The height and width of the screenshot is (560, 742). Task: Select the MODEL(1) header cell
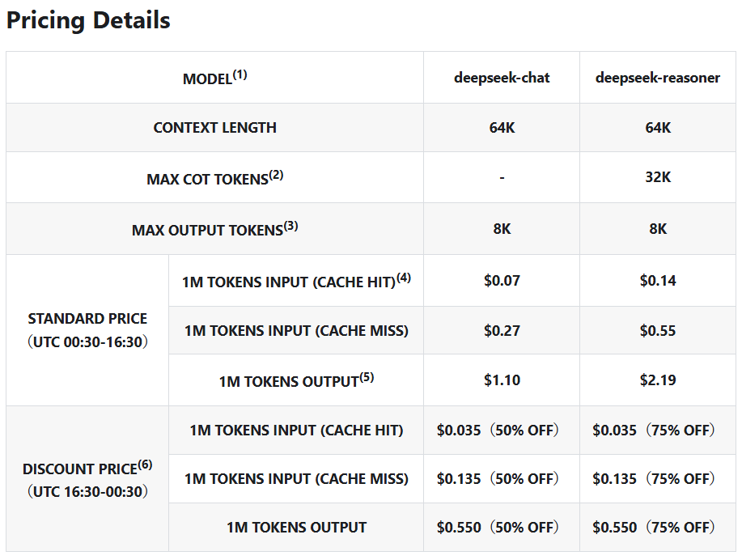(215, 77)
